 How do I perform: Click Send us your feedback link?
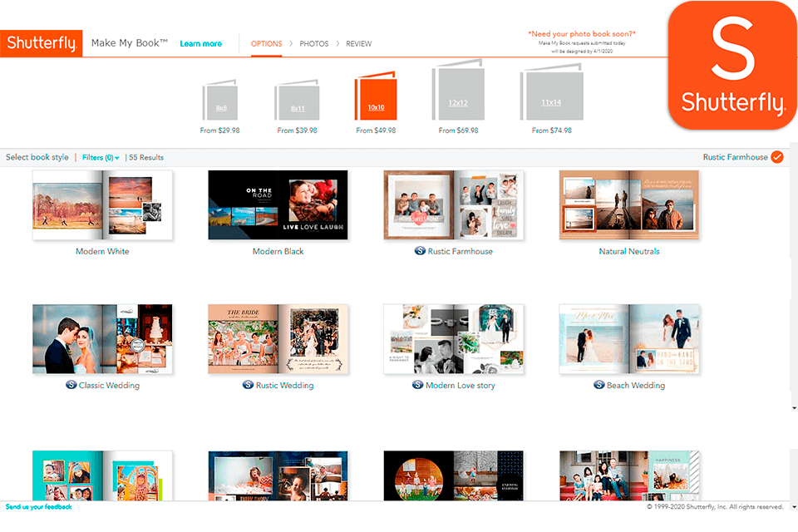[x=39, y=507]
